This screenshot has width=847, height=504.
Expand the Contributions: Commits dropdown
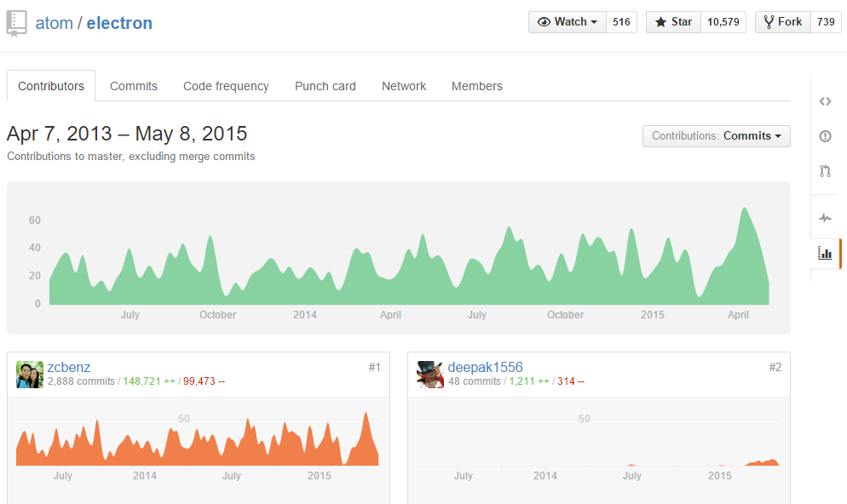(716, 136)
